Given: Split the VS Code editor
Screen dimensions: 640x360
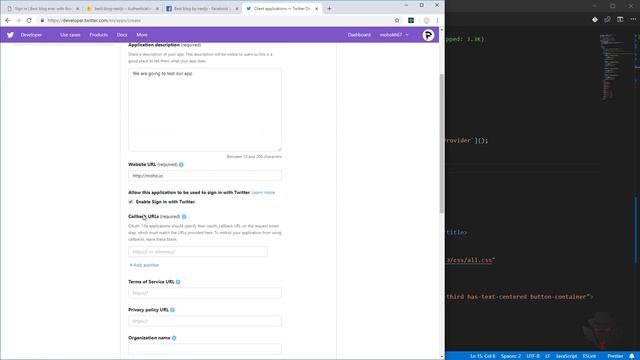Looking at the screenshot, I should pos(620,19).
